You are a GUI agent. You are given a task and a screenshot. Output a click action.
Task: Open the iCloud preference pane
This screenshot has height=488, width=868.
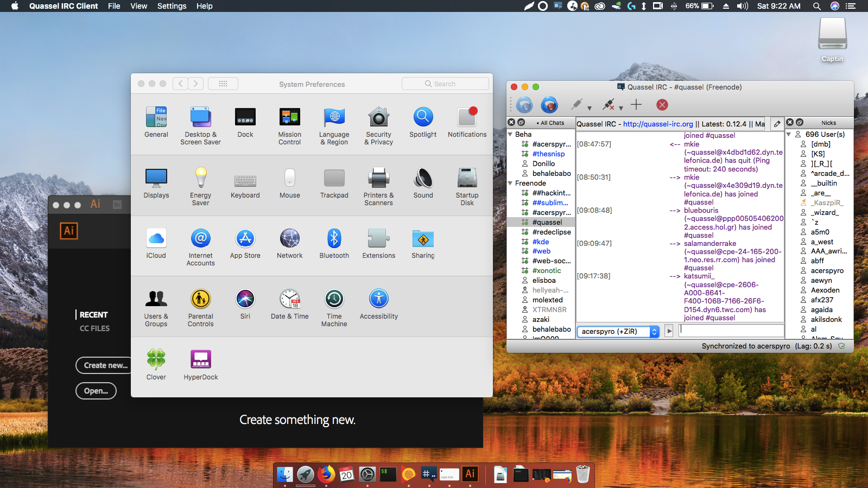pyautogui.click(x=156, y=244)
